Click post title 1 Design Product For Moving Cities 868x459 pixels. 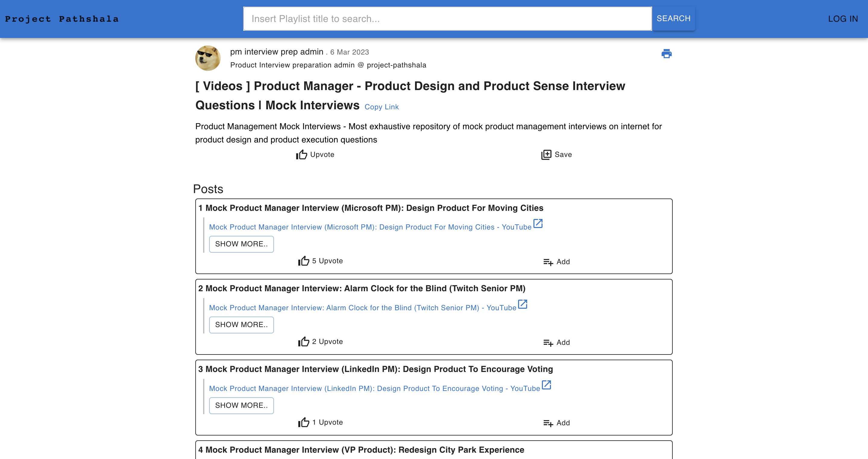point(371,208)
